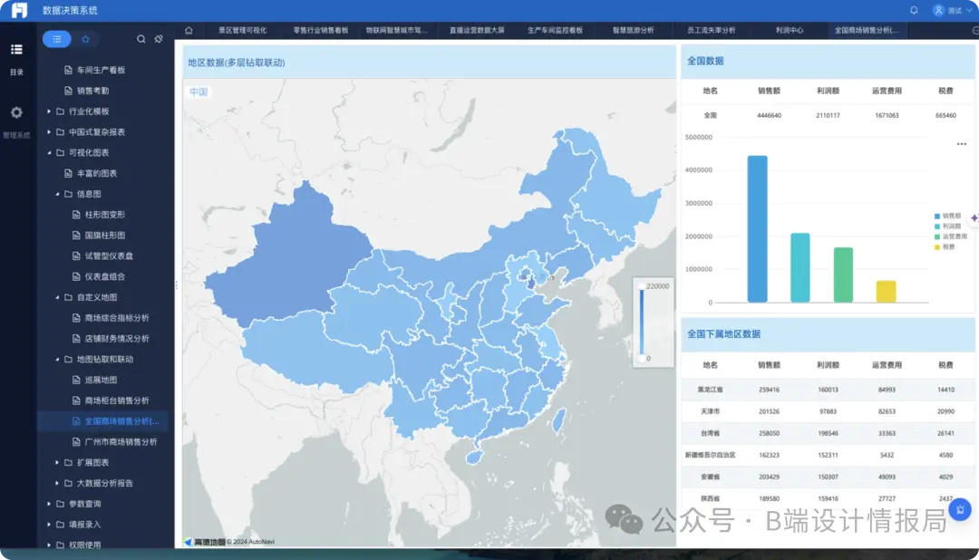
Task: Click the blue floating cart button
Action: [960, 509]
